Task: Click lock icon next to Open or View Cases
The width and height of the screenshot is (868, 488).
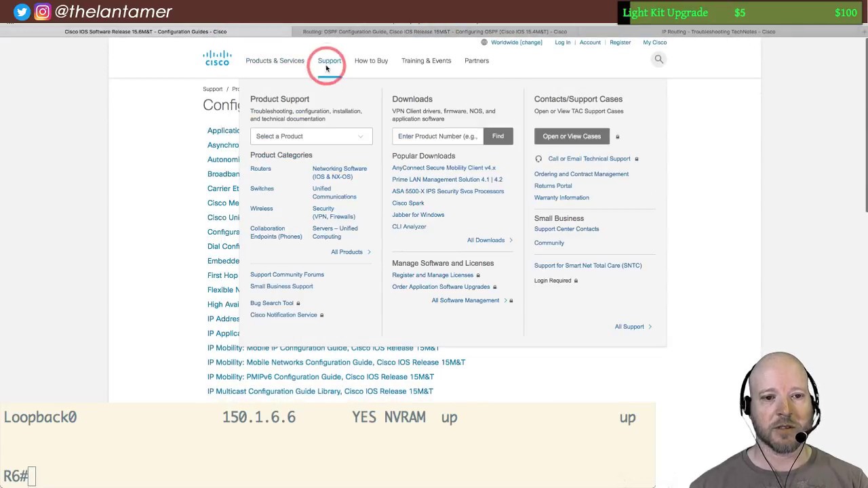Action: coord(617,136)
